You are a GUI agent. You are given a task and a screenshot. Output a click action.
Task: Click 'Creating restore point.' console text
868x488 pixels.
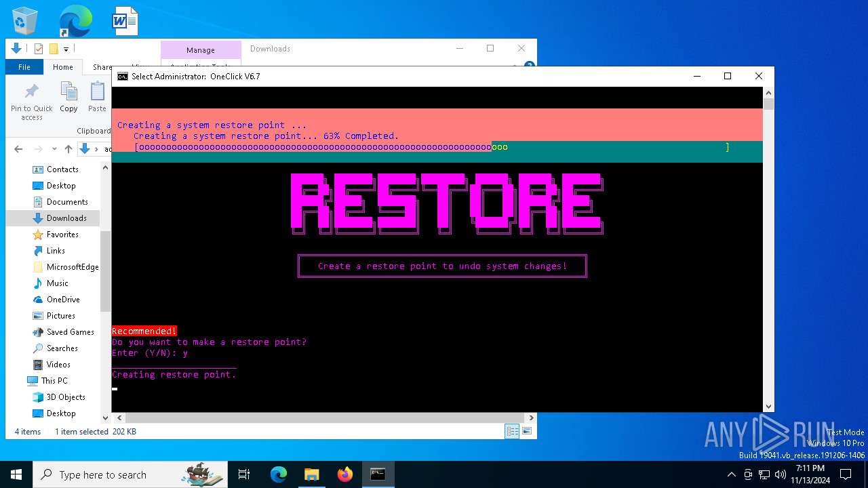(174, 375)
